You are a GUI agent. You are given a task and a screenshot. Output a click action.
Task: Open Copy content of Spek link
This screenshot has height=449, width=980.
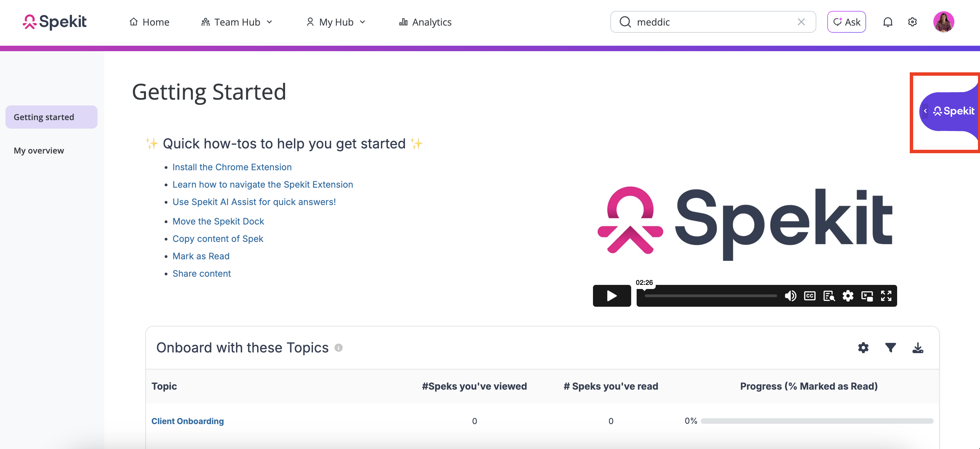click(x=218, y=238)
